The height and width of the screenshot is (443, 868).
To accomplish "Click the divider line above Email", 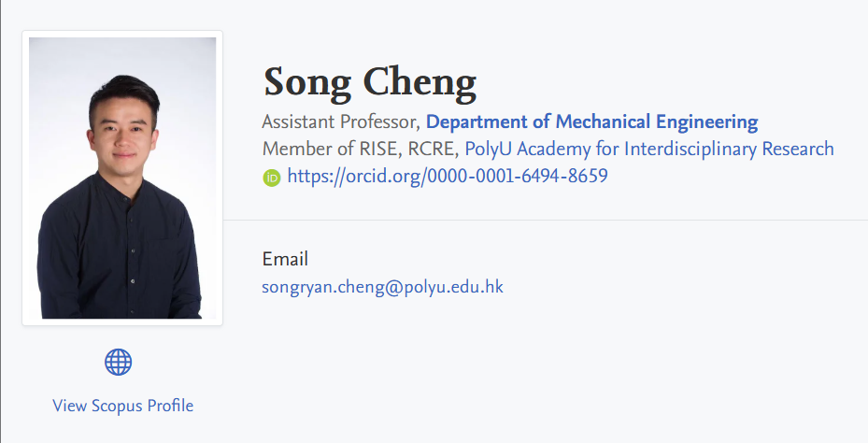I will (x=561, y=221).
